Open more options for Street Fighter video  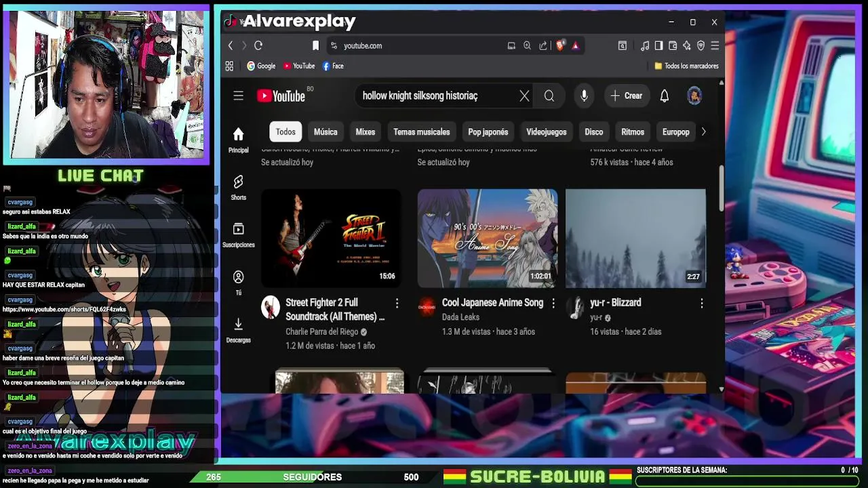click(397, 303)
